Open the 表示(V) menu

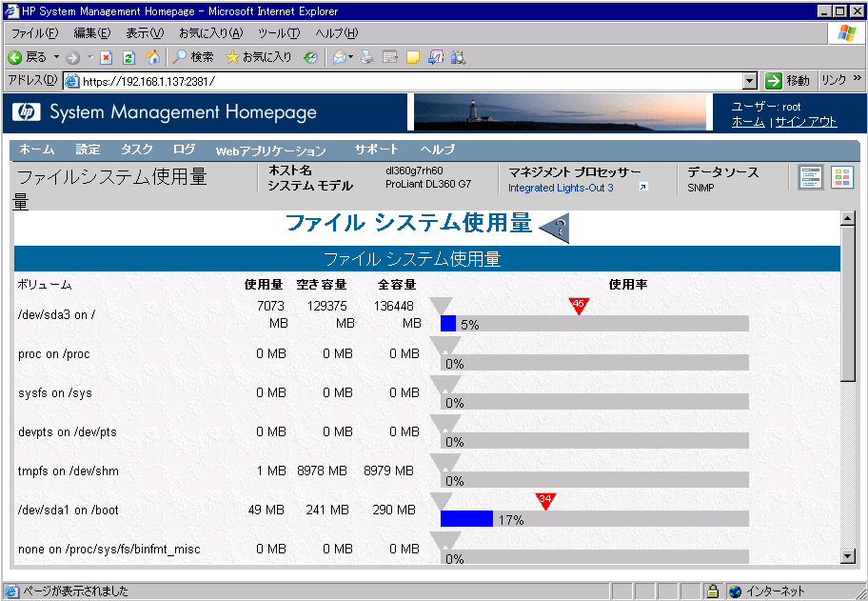145,33
